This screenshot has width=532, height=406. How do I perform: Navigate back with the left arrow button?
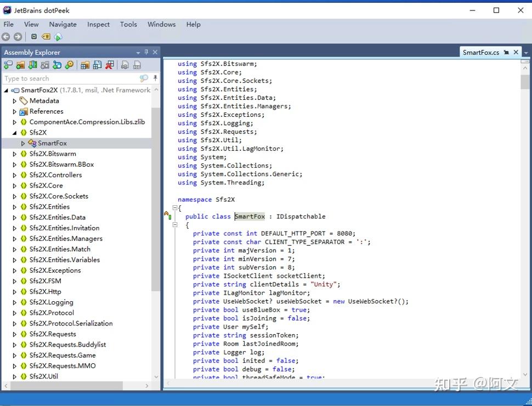pyautogui.click(x=6, y=37)
